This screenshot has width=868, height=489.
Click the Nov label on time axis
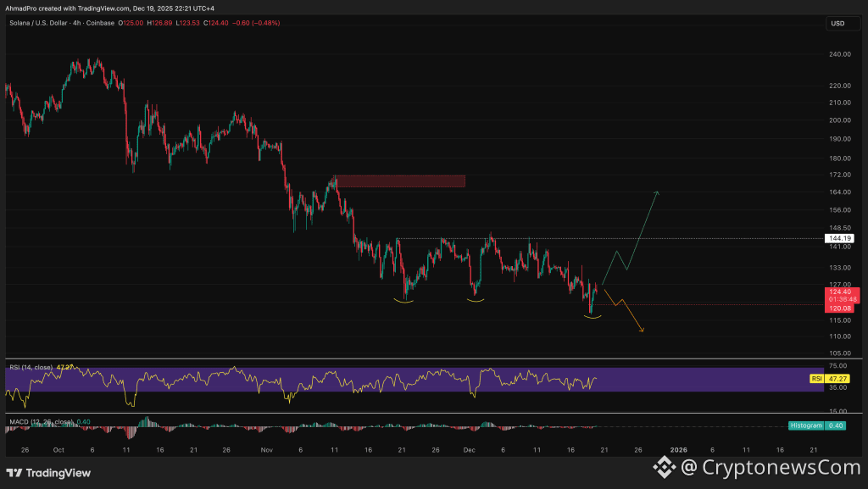tap(267, 450)
